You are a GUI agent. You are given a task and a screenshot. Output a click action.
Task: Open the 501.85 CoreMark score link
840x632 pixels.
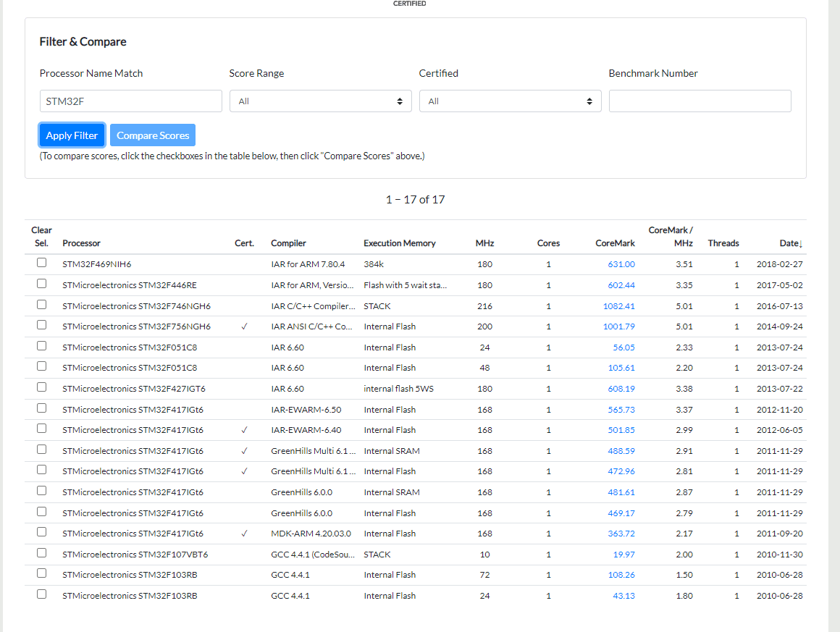[x=621, y=429]
